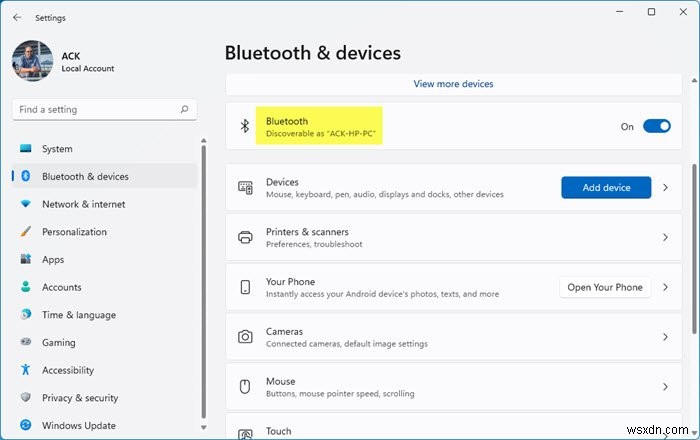
Task: Click the search magnifier icon
Action: [184, 109]
